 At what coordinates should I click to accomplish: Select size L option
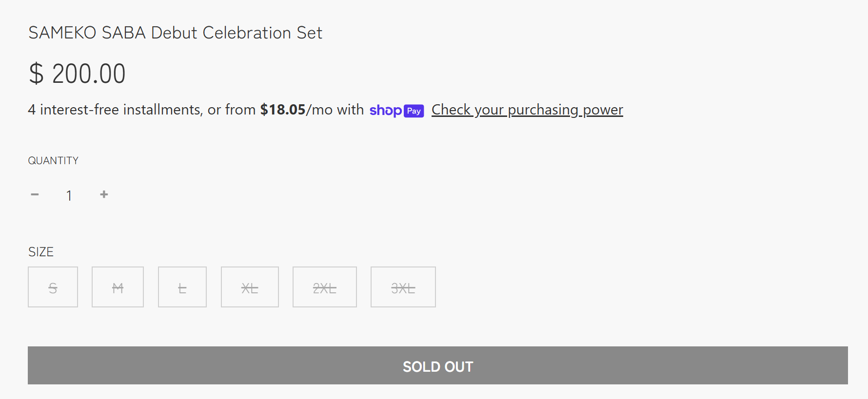coord(182,287)
